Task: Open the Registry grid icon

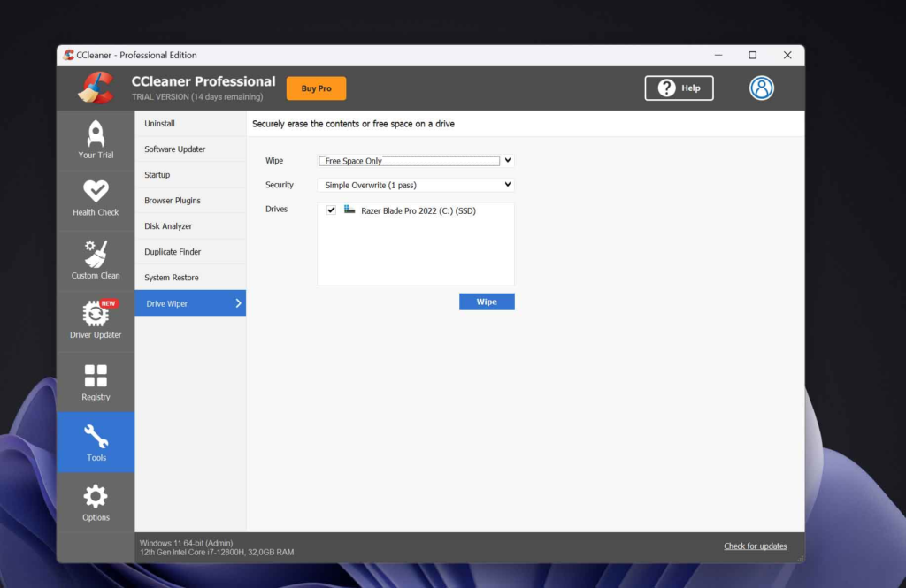Action: (x=96, y=376)
